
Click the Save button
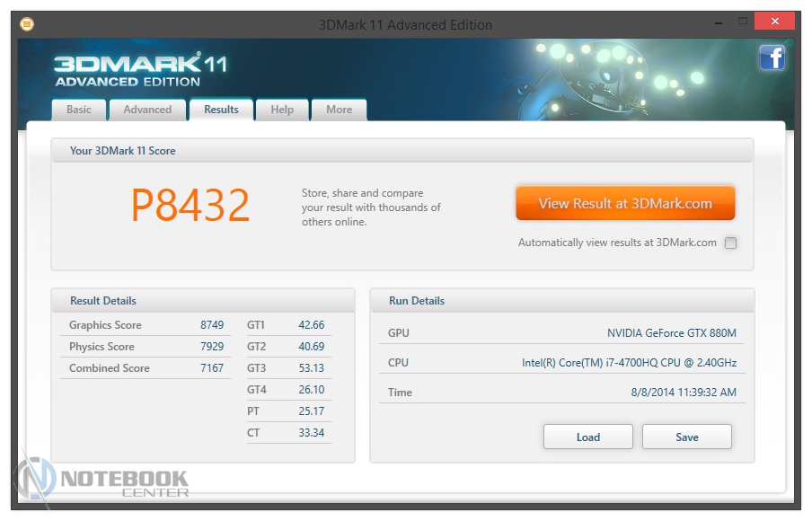687,437
